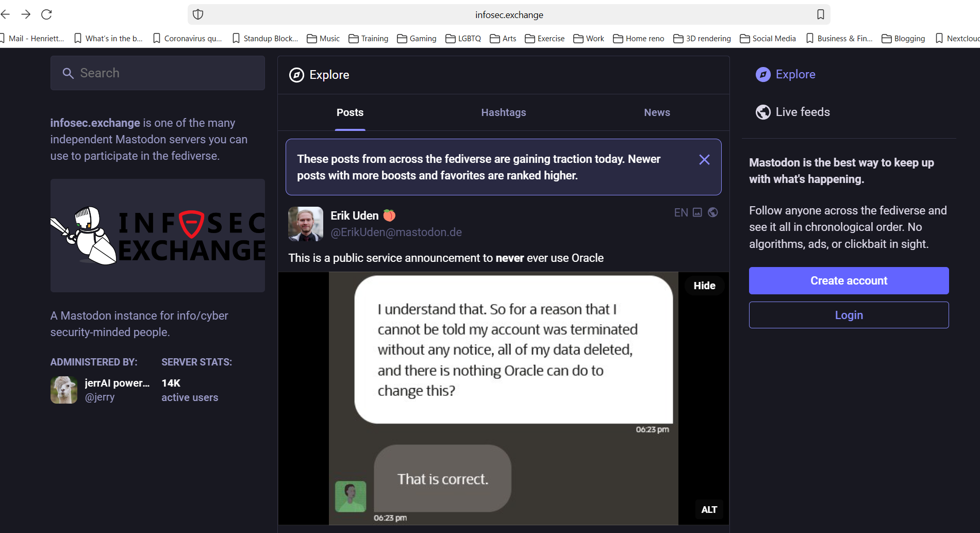
Task: Open the Mail - Henriett... bookmark
Action: (32, 38)
